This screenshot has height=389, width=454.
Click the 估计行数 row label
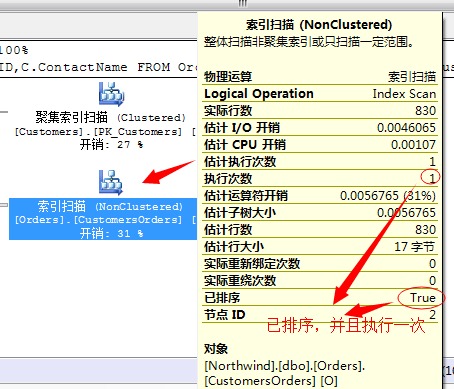click(x=228, y=230)
